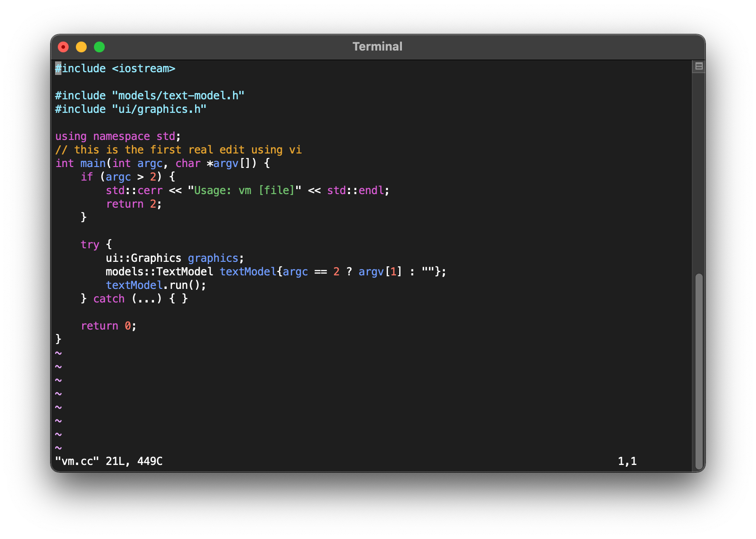
Task: Click the 'catch (...) { }' line
Action: (134, 299)
